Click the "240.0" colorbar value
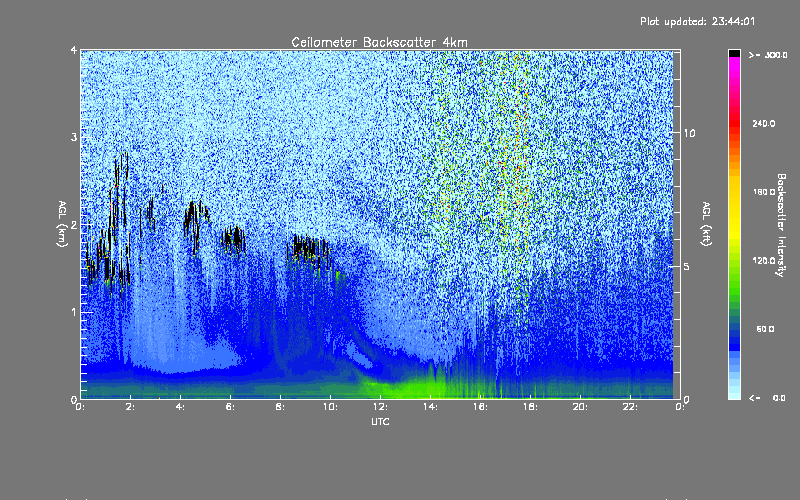This screenshot has height=500, width=800. (x=764, y=123)
